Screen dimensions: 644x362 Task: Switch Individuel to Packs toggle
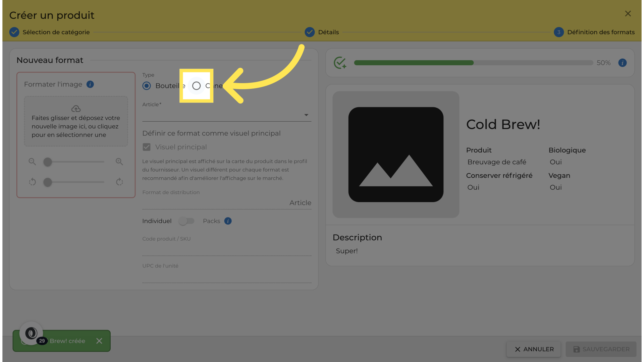pos(186,221)
